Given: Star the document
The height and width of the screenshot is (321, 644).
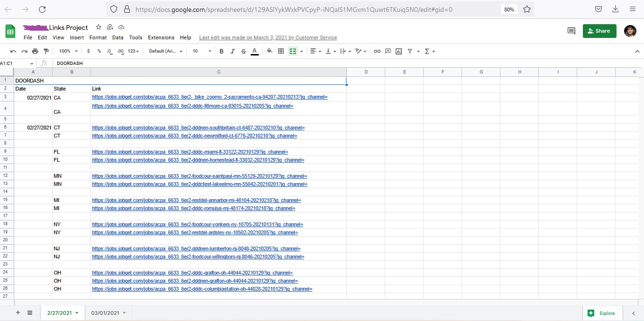Looking at the screenshot, I should (x=99, y=27).
